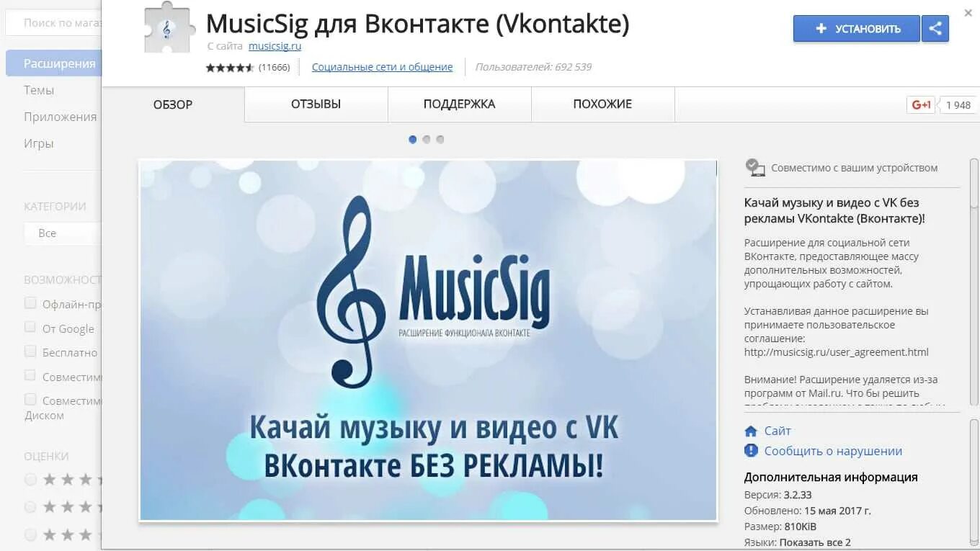Focus the store search field
Image resolution: width=980 pixels, height=551 pixels.
click(54, 23)
